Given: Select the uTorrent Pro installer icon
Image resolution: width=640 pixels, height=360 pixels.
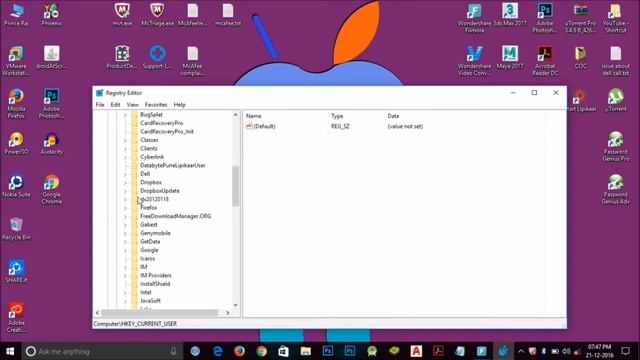Looking at the screenshot, I should click(x=580, y=18).
